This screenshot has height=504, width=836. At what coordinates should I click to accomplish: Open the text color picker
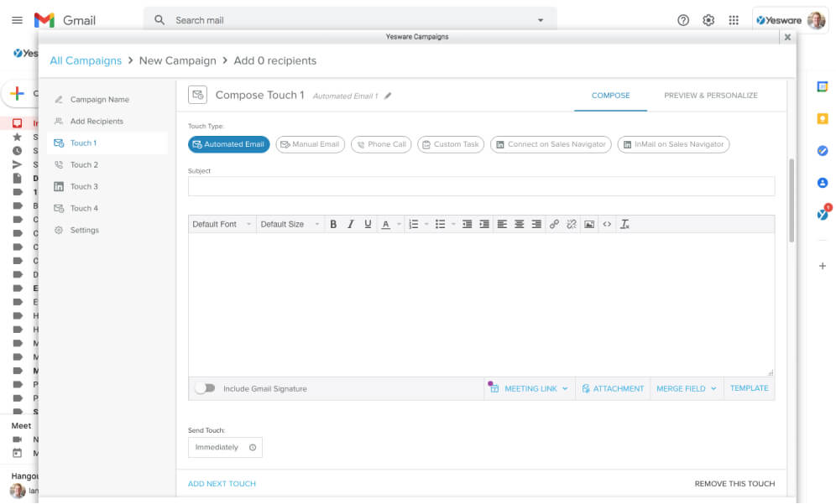[386, 224]
